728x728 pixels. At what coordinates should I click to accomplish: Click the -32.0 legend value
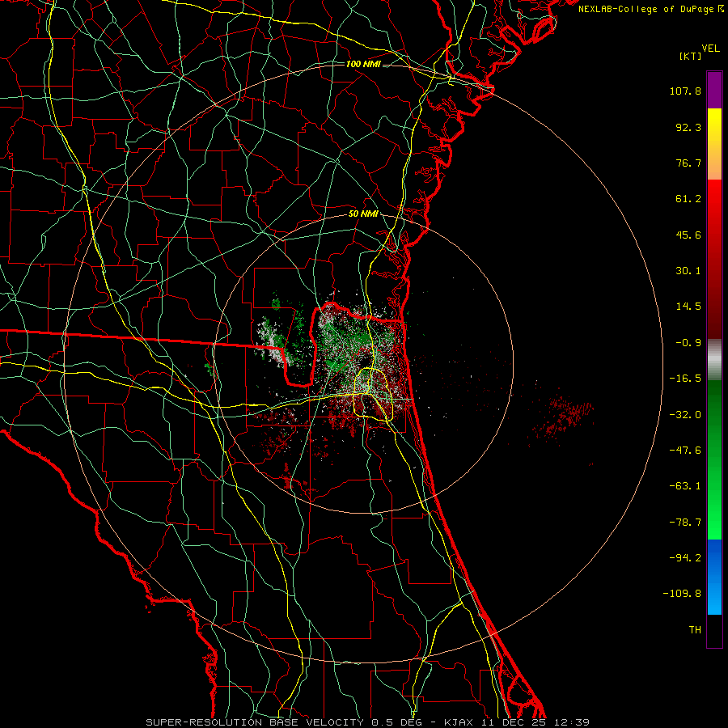pyautogui.click(x=685, y=415)
